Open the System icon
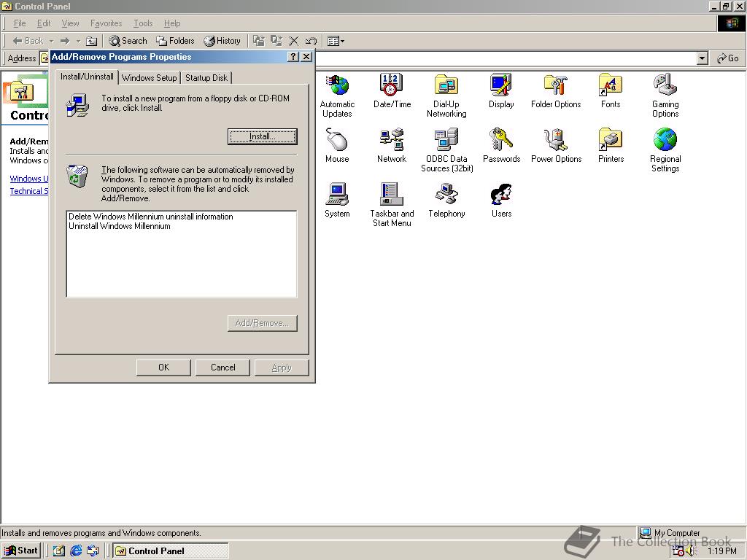Viewport: 747px width, 560px height. click(x=337, y=200)
